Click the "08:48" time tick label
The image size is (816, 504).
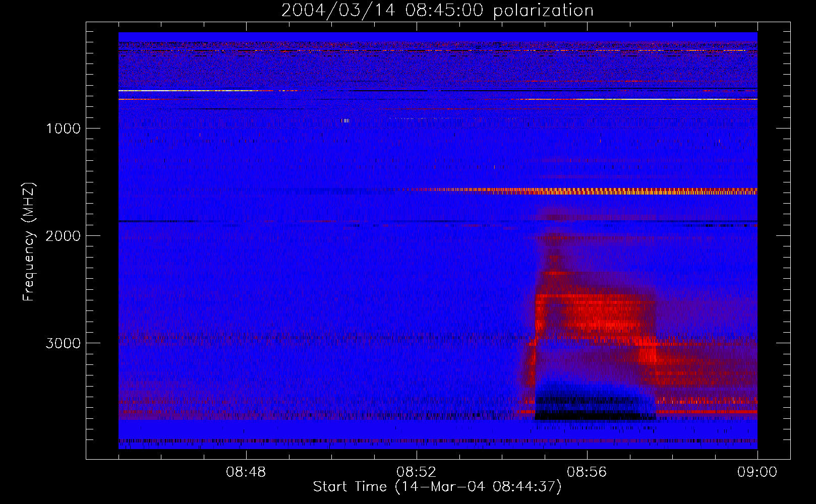246,472
